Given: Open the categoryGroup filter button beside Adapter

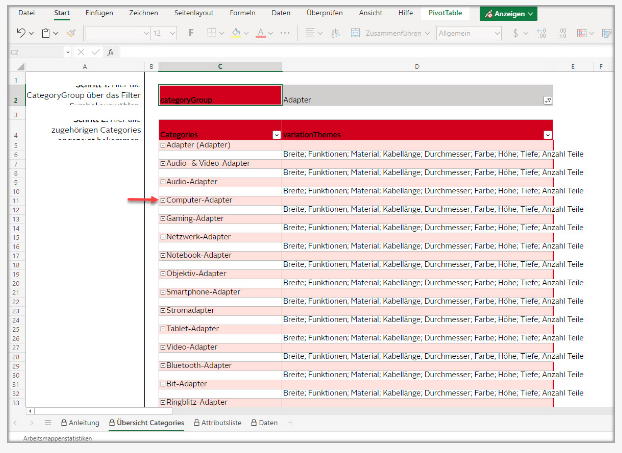Looking at the screenshot, I should (547, 100).
